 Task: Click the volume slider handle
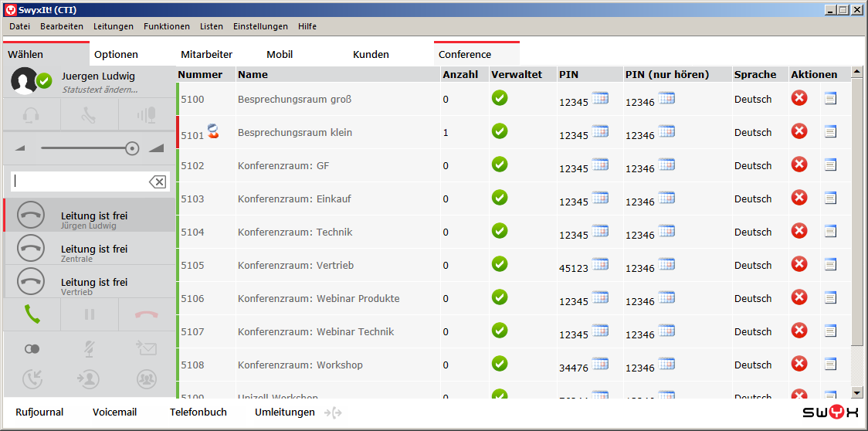pyautogui.click(x=132, y=148)
